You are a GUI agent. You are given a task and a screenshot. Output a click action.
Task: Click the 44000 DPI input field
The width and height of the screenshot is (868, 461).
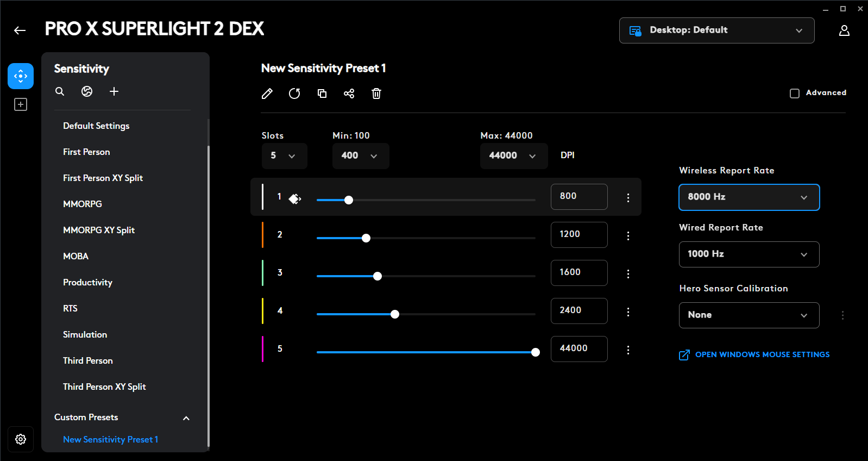(x=579, y=349)
